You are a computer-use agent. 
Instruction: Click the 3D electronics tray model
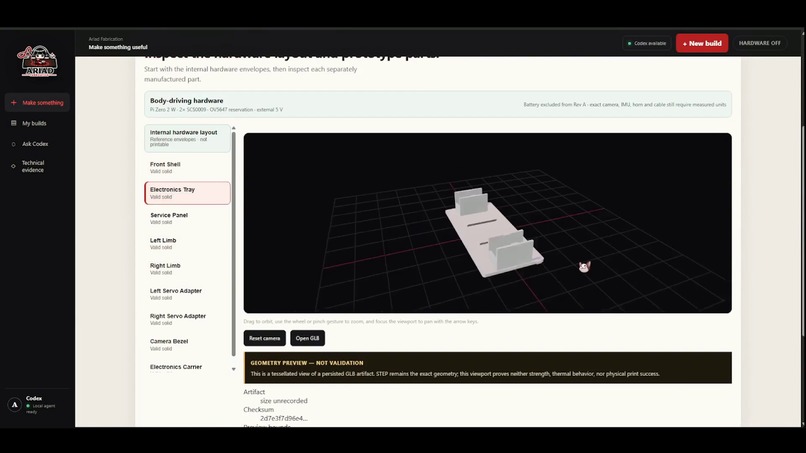[x=493, y=232]
